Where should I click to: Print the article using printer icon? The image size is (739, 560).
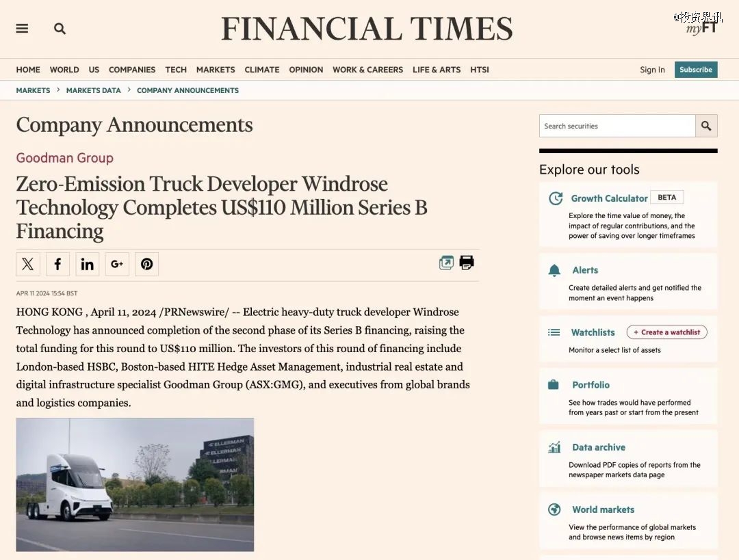467,263
